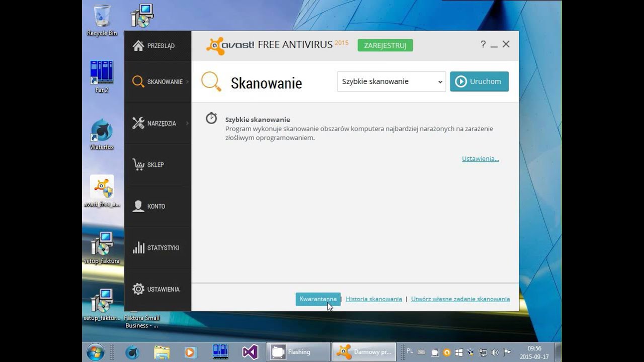The image size is (644, 362).
Task: Go to the Sklep section
Action: pos(157,165)
